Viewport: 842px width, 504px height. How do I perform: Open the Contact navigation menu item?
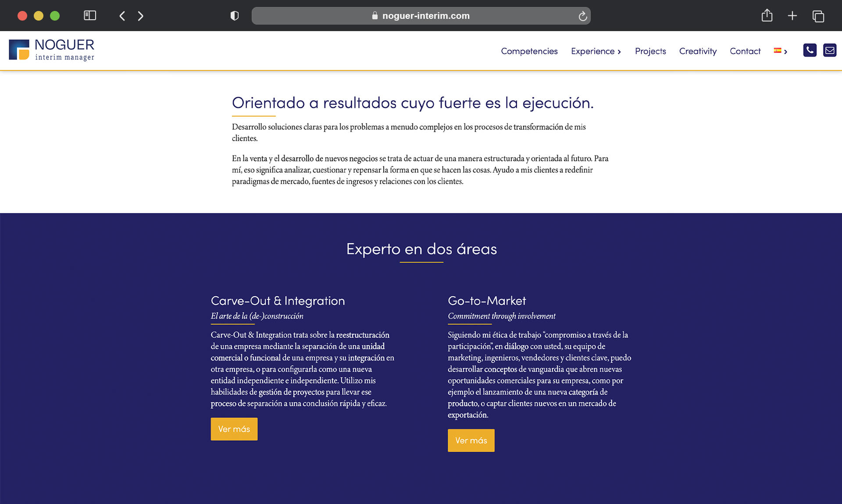746,50
